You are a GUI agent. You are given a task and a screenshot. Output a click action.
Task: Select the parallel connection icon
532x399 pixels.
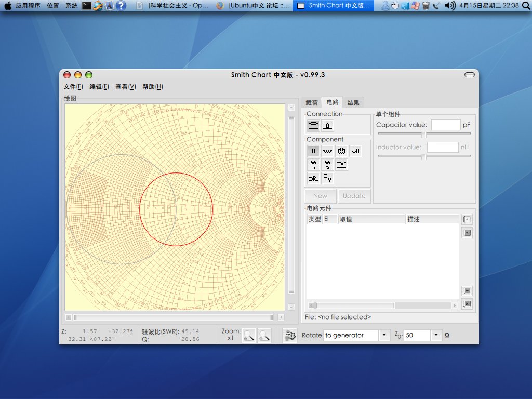(327, 126)
